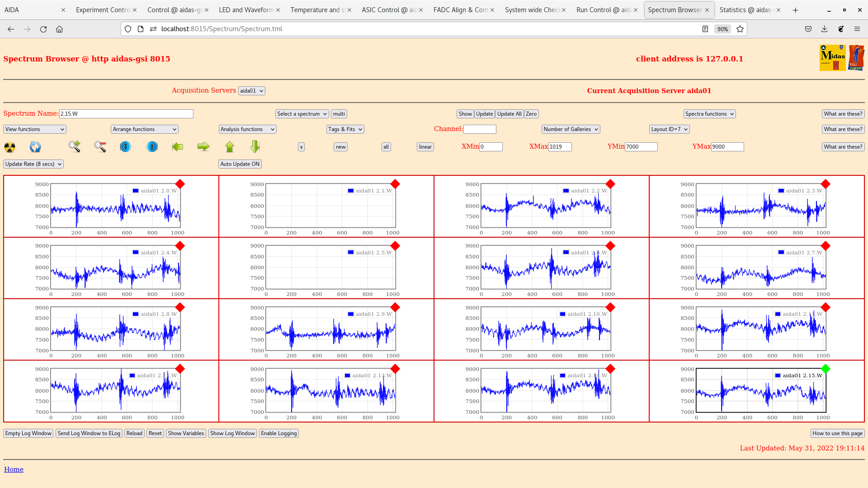Click the blue legend swatch for aida01 2.0.W

136,191
